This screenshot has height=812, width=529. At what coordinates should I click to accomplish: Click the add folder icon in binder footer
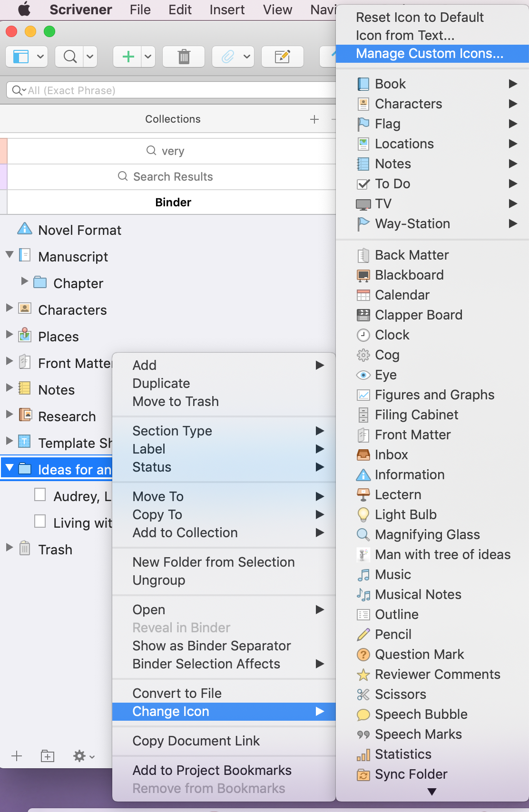tap(47, 756)
